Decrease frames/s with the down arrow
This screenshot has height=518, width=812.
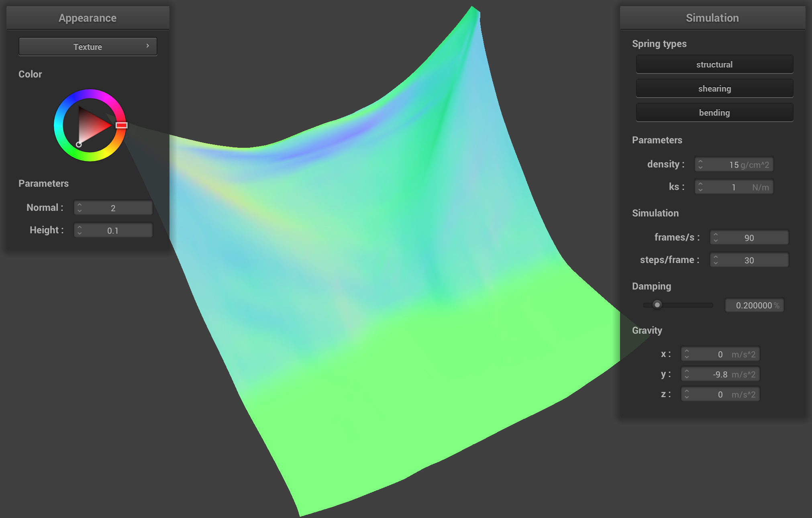(x=716, y=241)
